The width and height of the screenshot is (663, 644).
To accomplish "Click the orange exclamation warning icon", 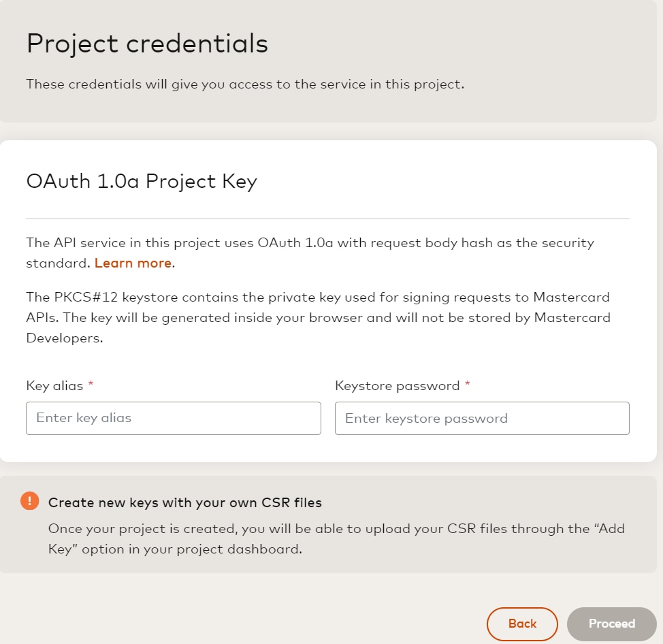I will 30,501.
